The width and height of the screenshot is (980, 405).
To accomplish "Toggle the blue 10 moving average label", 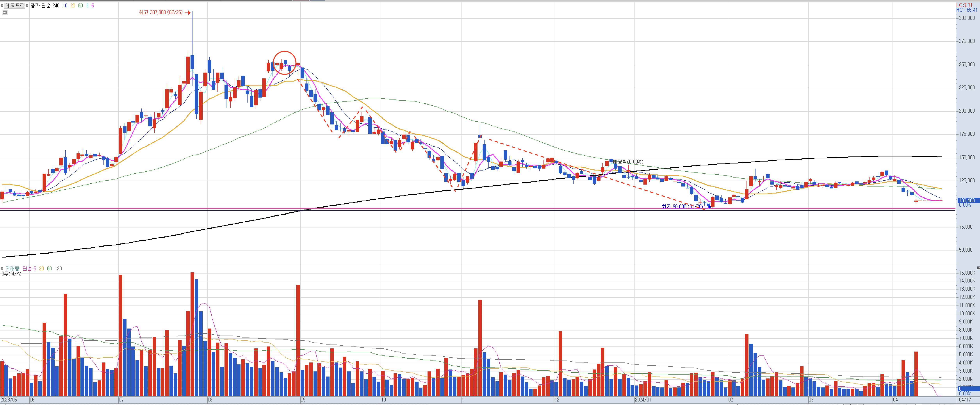I will point(65,6).
